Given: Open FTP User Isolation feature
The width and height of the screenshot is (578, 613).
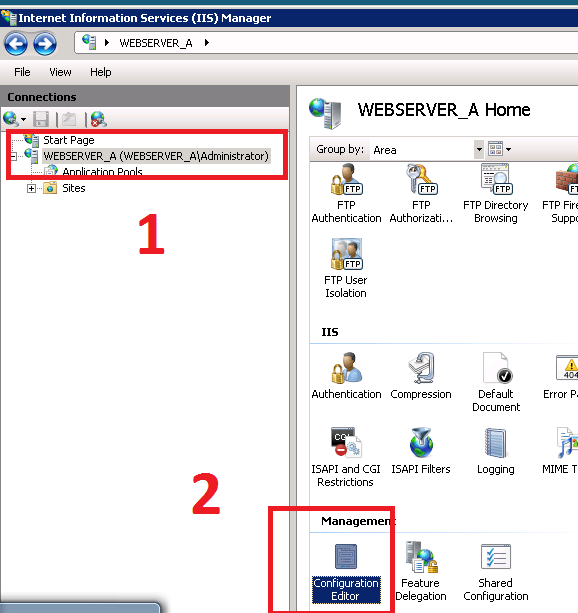Looking at the screenshot, I should (x=346, y=269).
